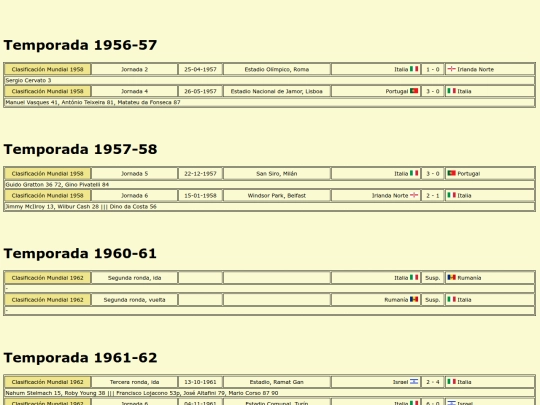Viewport: 540px width, 405px height.
Task: Select the 'Temporada 1960-61' heading
Action: [x=80, y=253]
